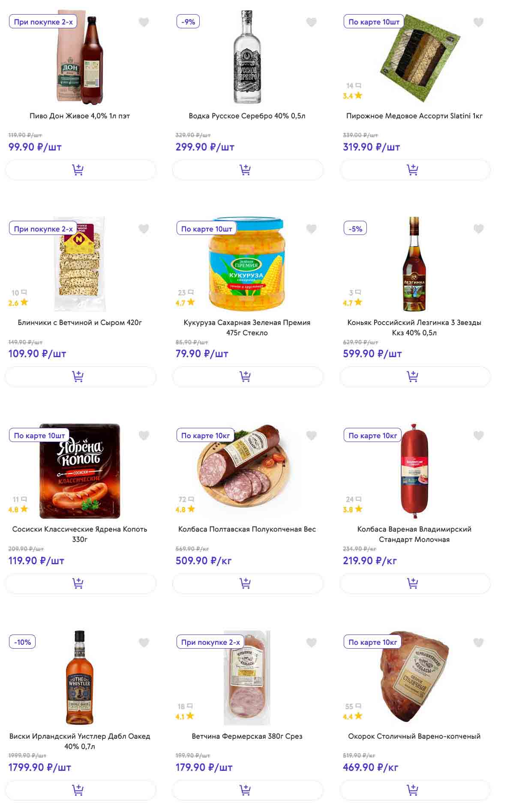Click 'По карте 10шт' badge on Кукуруза

click(207, 229)
